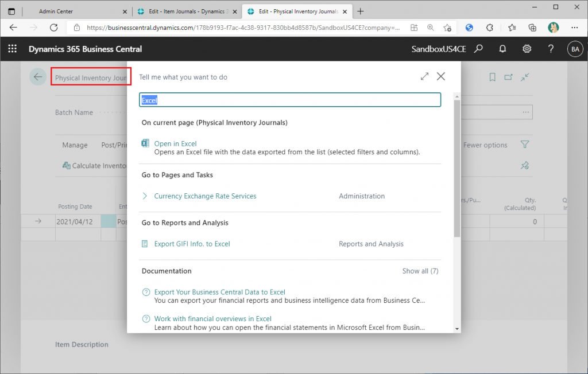This screenshot has height=374, width=588.
Task: Click the search magnifier in Business Central header
Action: [478, 49]
